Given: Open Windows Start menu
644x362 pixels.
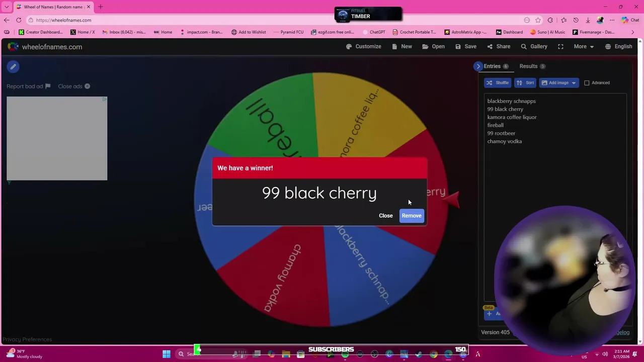Looking at the screenshot, I should click(167, 354).
